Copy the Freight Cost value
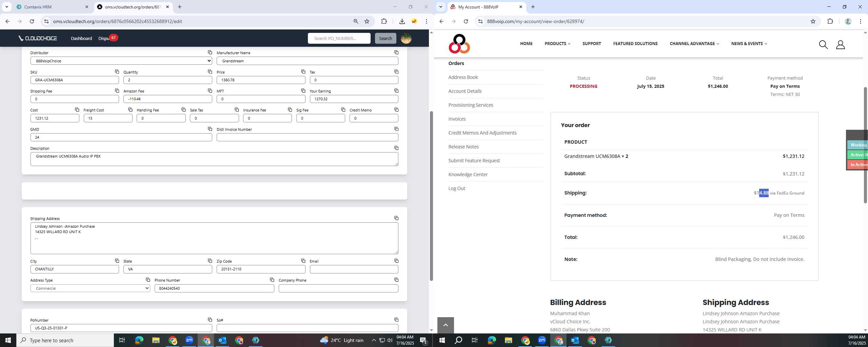The image size is (868, 347). coord(130,110)
